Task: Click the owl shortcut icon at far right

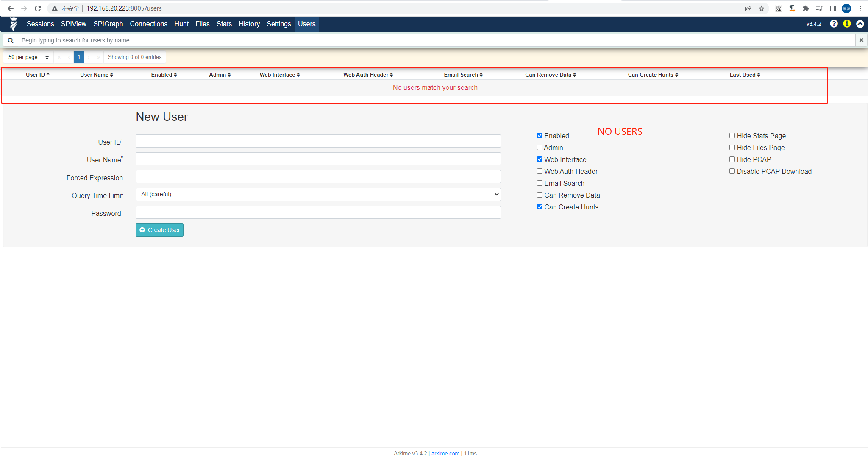Action: click(x=860, y=24)
